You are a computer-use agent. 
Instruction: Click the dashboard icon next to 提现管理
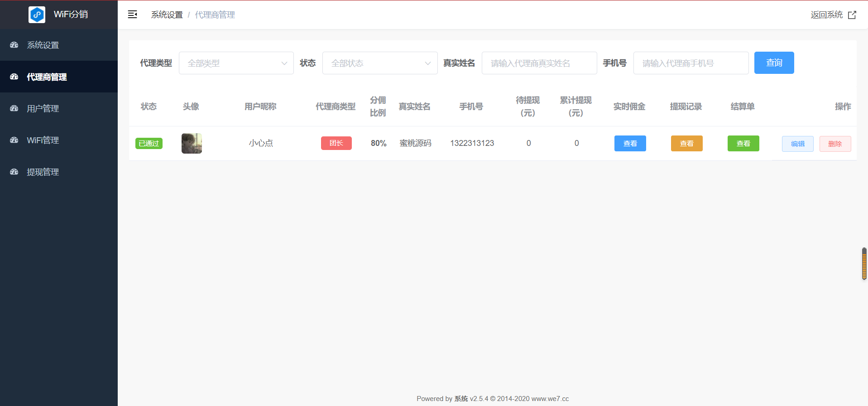click(14, 172)
